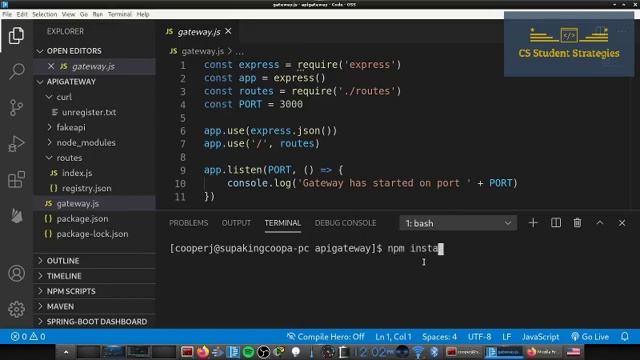Select the TERMINAL panel tab
640x360 pixels.
pos(282,223)
